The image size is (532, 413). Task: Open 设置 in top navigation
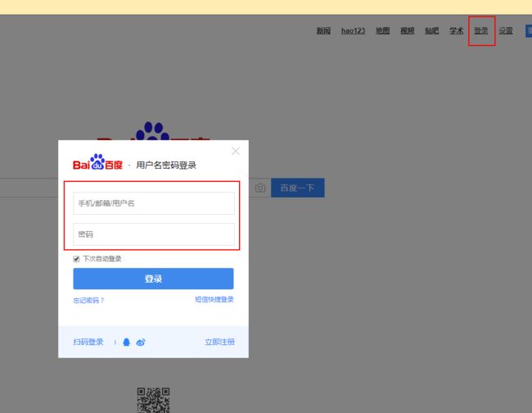pyautogui.click(x=506, y=31)
